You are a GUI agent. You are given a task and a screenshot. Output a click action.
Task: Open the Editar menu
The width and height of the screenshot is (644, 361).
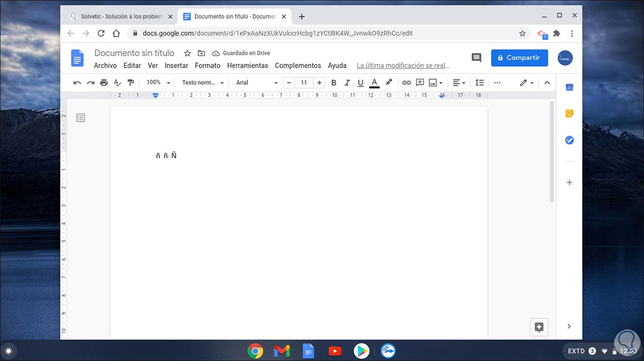tap(132, 66)
